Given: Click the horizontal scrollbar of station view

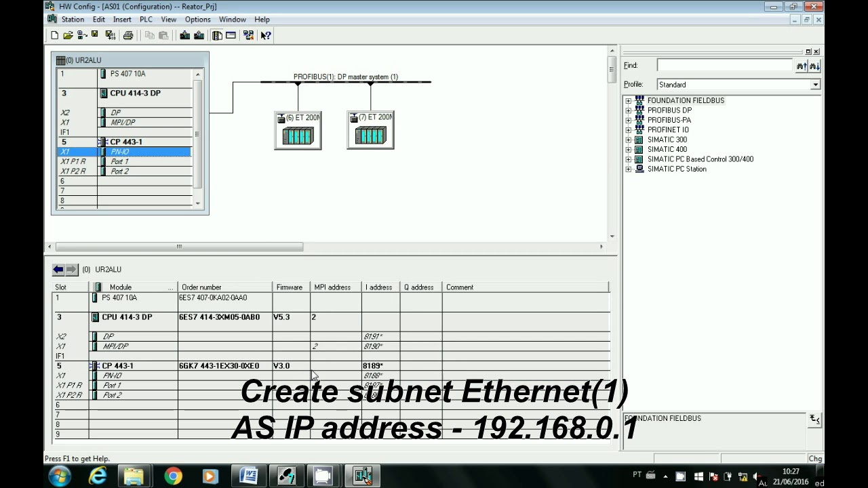Looking at the screenshot, I should (179, 247).
